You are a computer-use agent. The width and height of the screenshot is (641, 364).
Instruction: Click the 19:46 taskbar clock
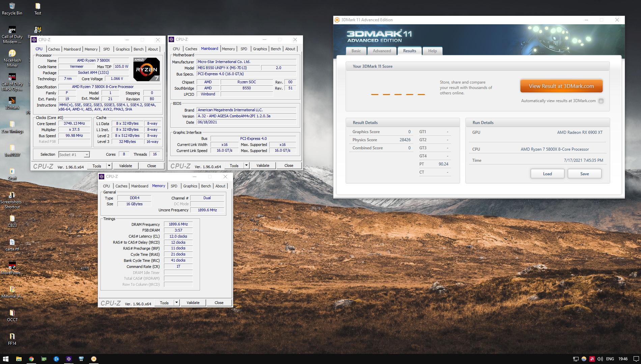pos(623,359)
